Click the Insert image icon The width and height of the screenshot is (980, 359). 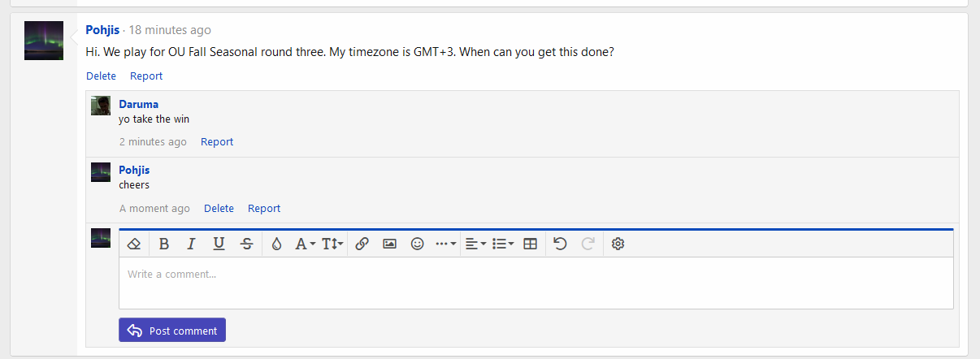(389, 244)
